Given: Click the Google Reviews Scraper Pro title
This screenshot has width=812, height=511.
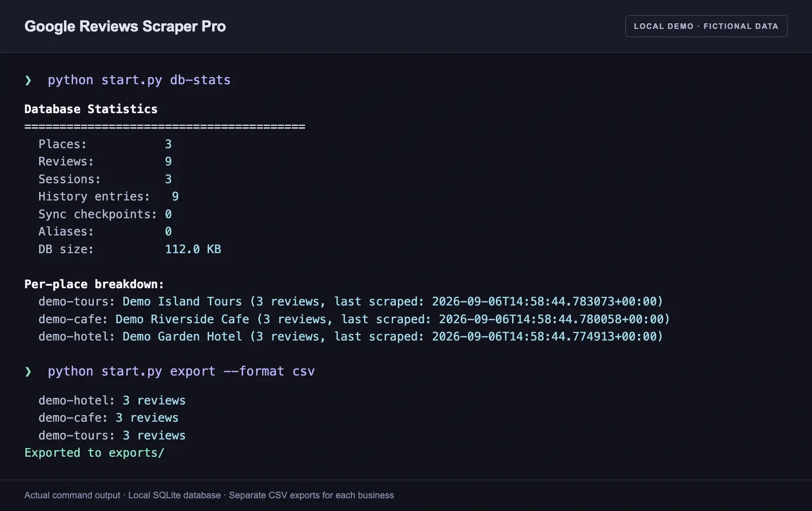Looking at the screenshot, I should pos(125,26).
